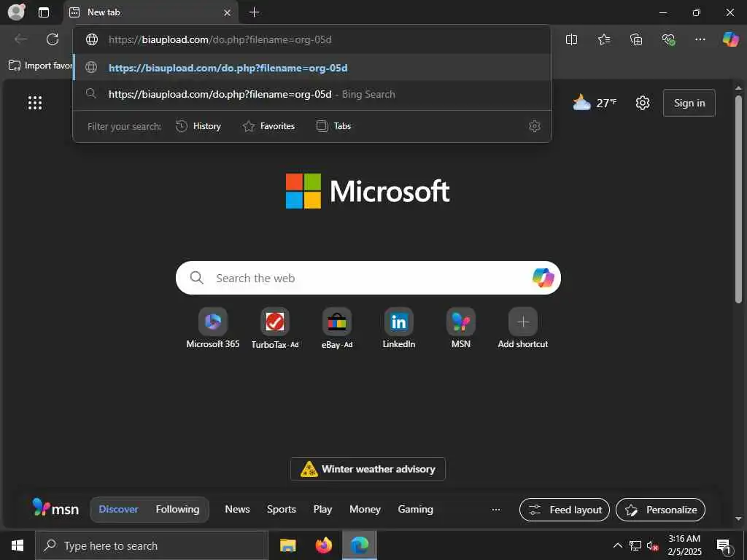Open the Microsoft 365 shortcut
This screenshot has width=747, height=560.
213,328
